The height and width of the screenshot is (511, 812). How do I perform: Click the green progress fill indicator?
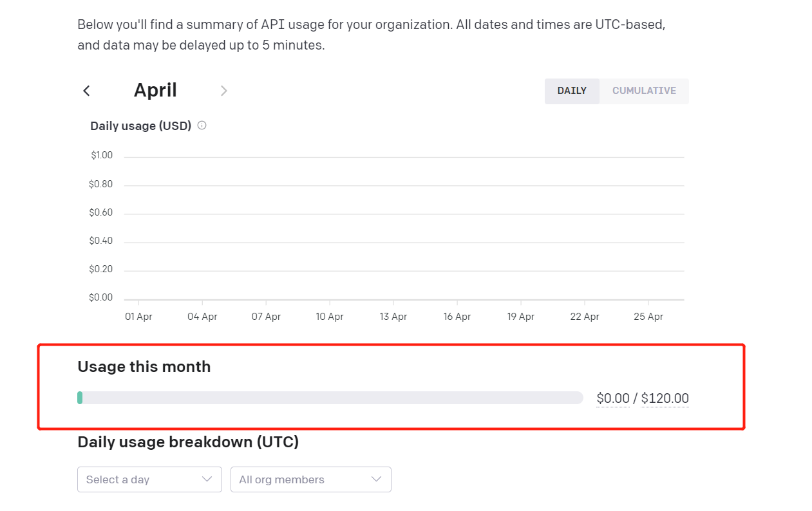tap(80, 398)
